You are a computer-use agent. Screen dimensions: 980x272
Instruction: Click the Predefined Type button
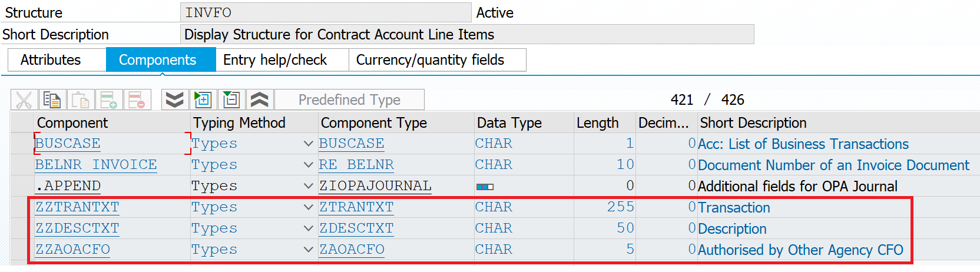tap(349, 100)
